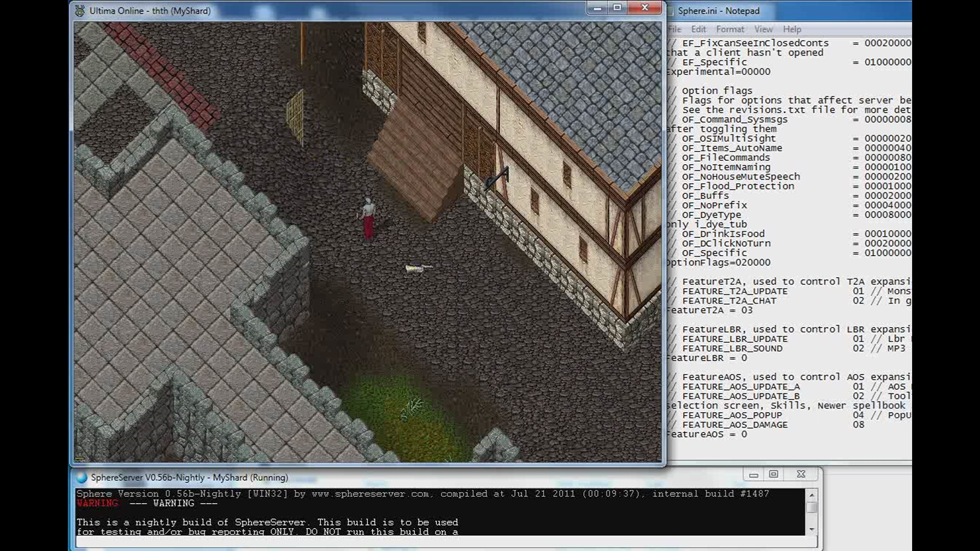The image size is (980, 551).
Task: Click the plant on the grass patch
Action: tap(412, 409)
